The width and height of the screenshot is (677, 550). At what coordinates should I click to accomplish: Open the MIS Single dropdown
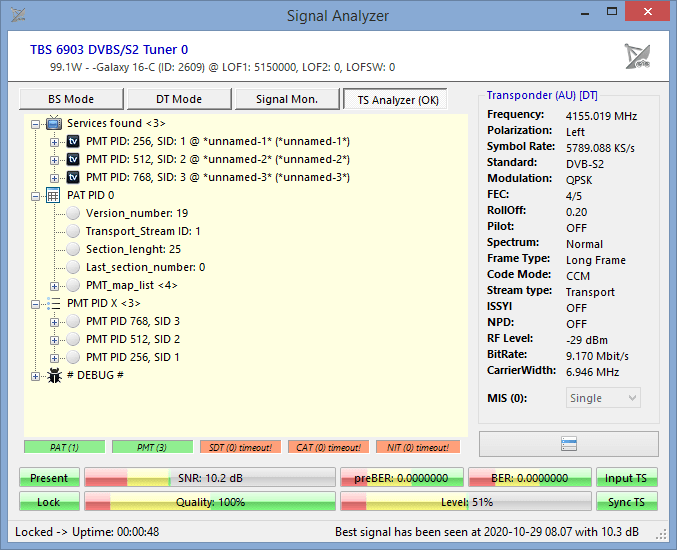(603, 398)
